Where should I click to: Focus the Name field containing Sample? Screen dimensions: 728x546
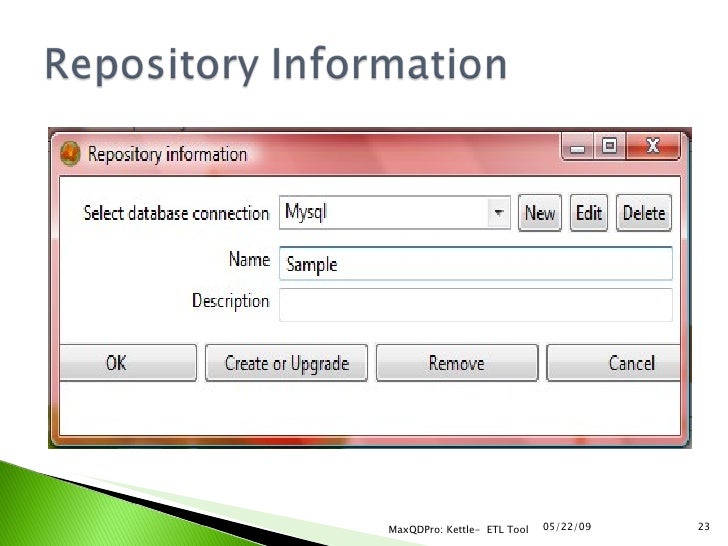[475, 263]
